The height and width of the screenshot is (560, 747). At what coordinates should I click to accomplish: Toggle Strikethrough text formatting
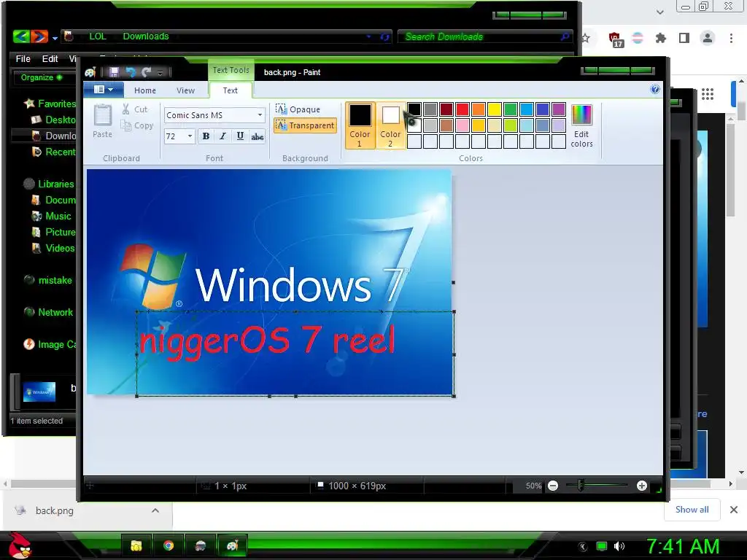coord(258,136)
